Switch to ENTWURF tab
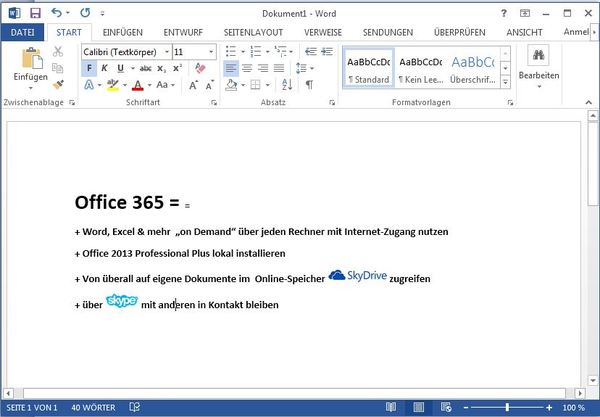The height and width of the screenshot is (417, 600). pyautogui.click(x=183, y=33)
